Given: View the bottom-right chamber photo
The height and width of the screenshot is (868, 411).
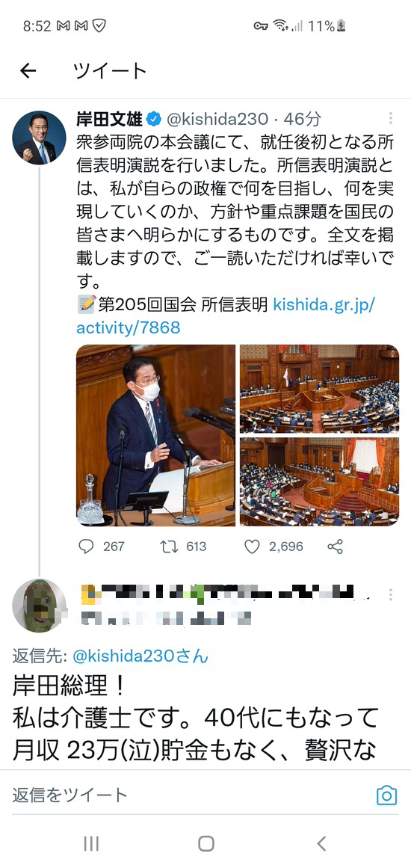Looking at the screenshot, I should [x=319, y=481].
